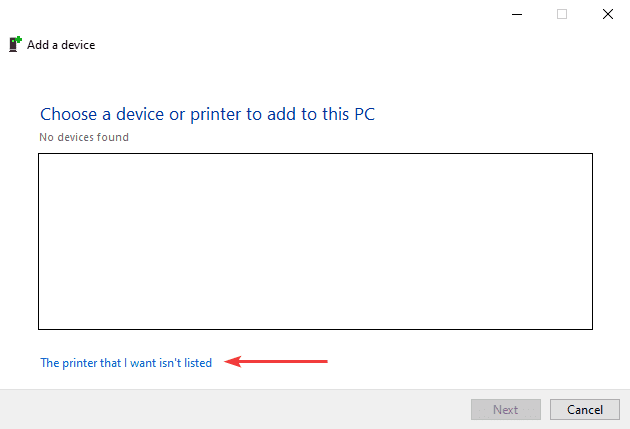
Task: Click the Add a device title icon
Action: pyautogui.click(x=15, y=44)
